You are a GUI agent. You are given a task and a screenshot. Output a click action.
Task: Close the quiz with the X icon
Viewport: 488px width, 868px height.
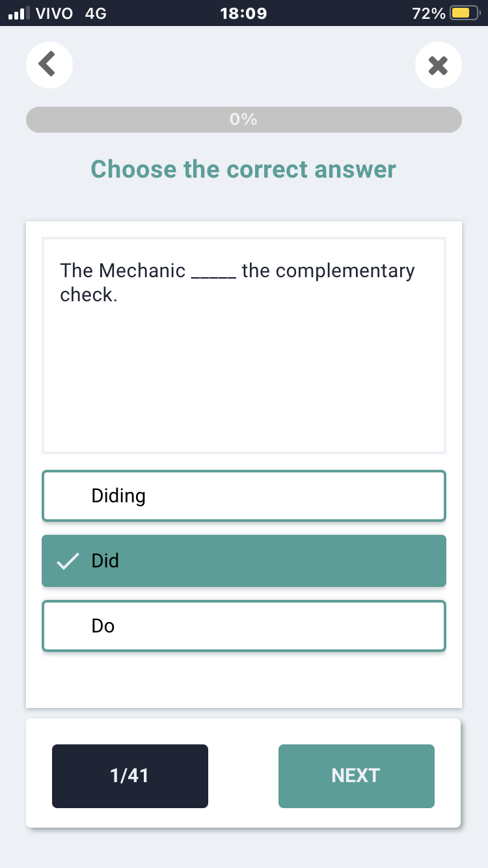pos(439,64)
